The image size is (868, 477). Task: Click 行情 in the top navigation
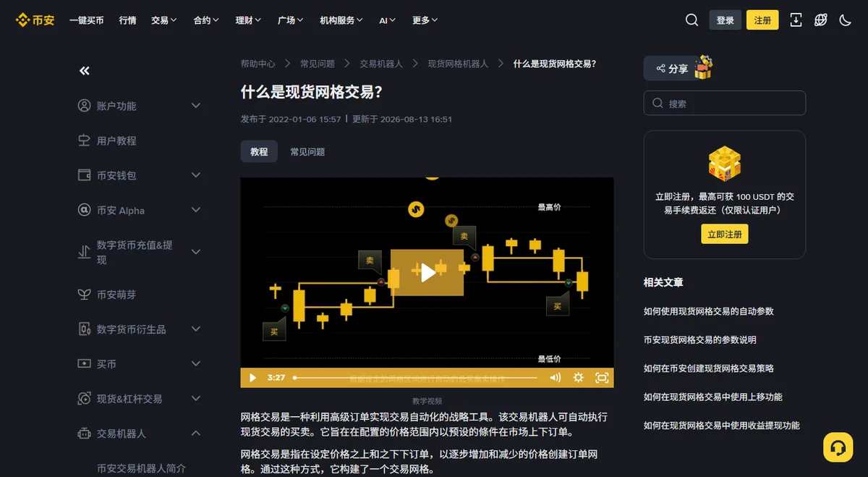coord(128,20)
